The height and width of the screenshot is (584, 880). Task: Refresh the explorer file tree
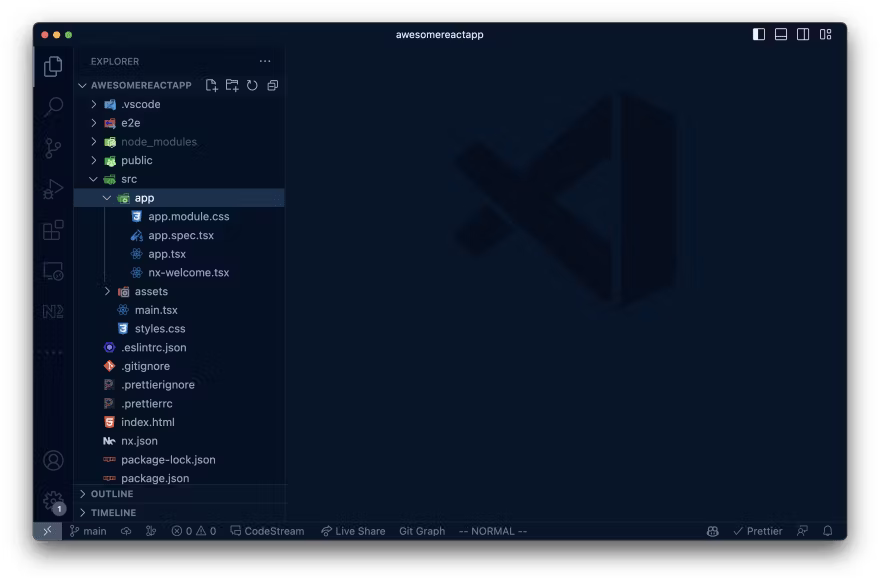252,85
